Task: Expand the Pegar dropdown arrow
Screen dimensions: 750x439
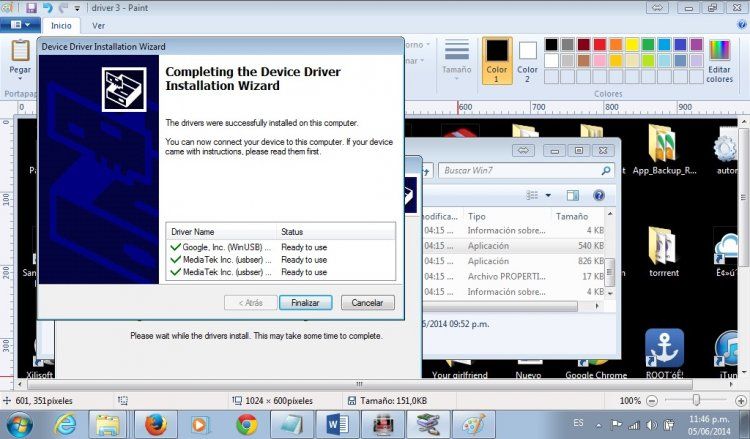Action: pyautogui.click(x=20, y=78)
